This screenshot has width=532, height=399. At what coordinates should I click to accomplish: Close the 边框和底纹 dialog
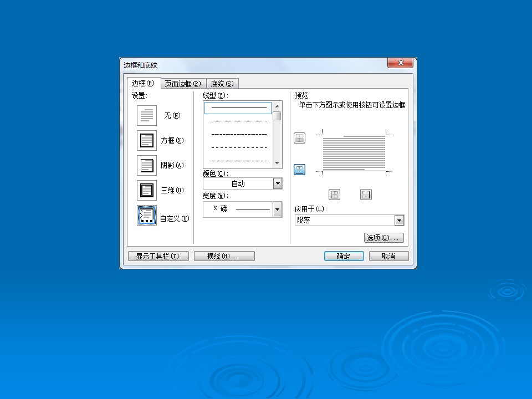(400, 63)
